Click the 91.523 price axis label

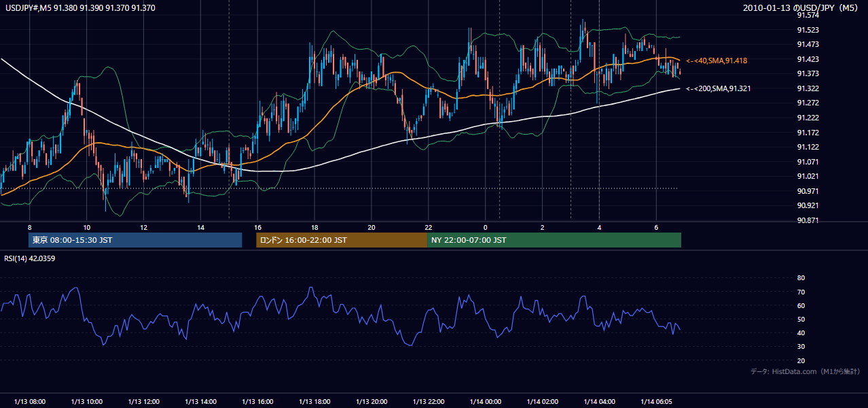[x=808, y=30]
